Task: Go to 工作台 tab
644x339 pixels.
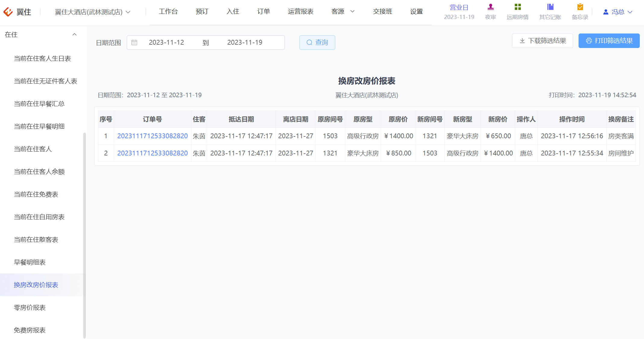Action: (x=168, y=11)
